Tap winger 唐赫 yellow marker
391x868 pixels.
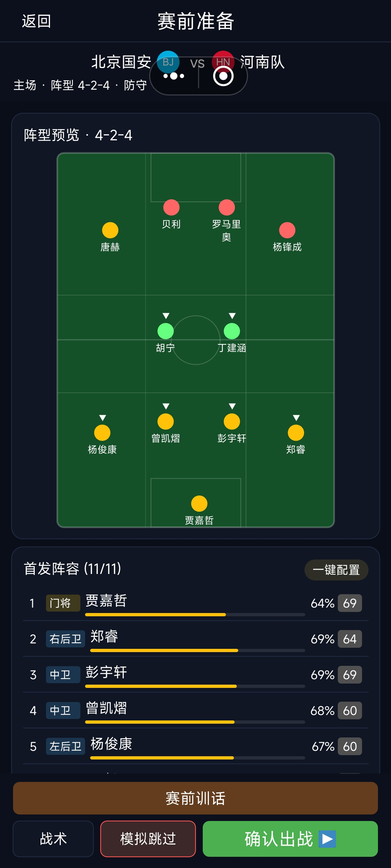[110, 230]
